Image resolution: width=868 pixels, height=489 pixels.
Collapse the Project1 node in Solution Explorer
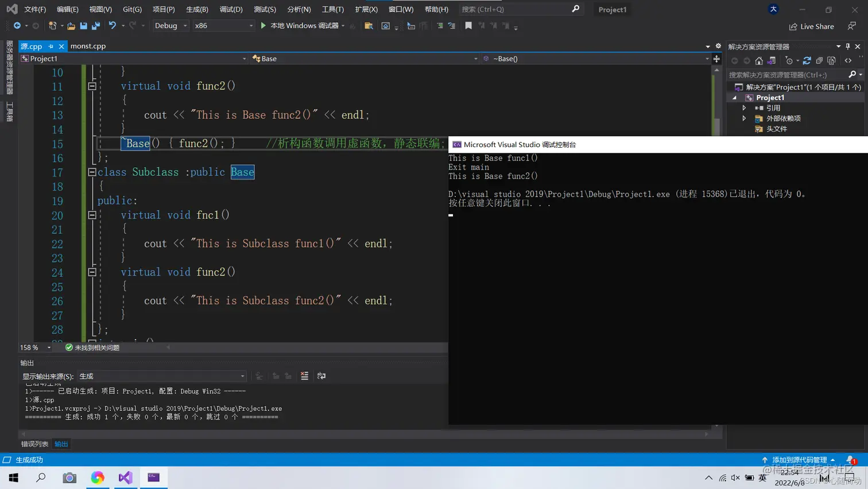[x=735, y=98]
